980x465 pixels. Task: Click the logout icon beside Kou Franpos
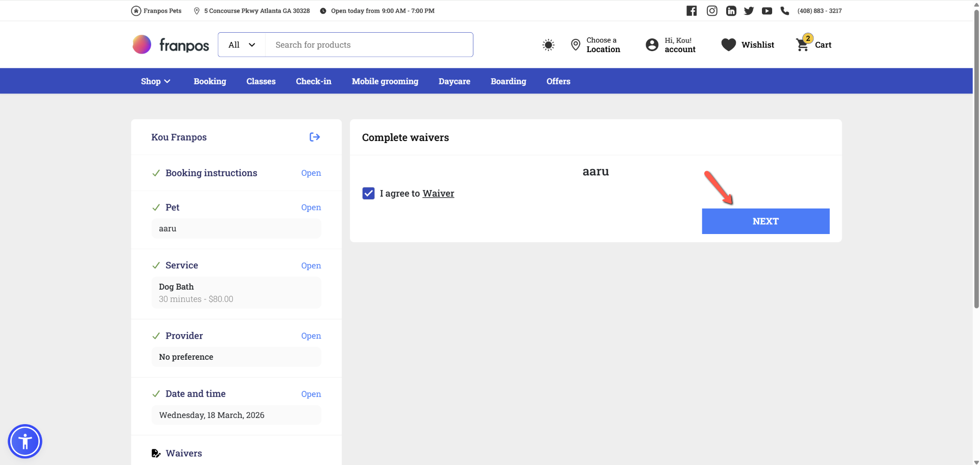[315, 137]
